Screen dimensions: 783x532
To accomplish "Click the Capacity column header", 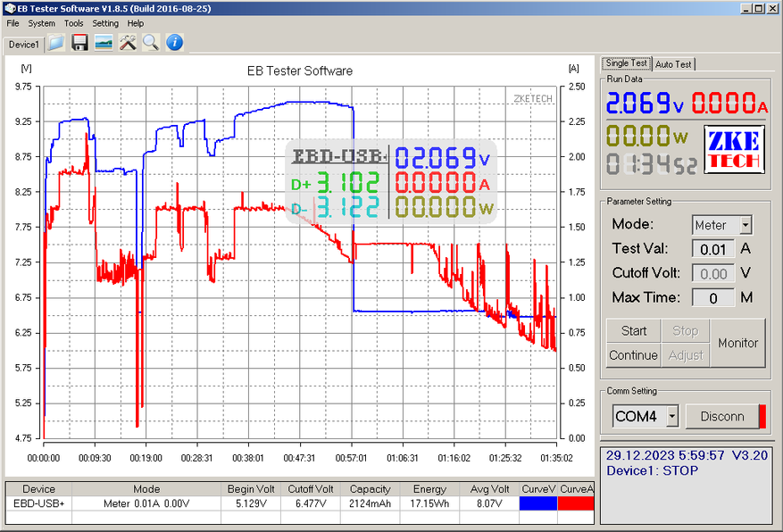I will pyautogui.click(x=370, y=489).
